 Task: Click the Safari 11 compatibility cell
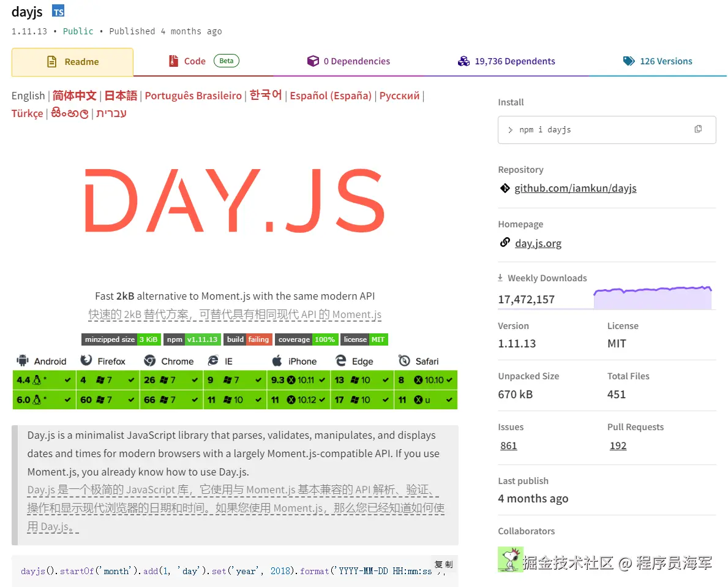426,400
